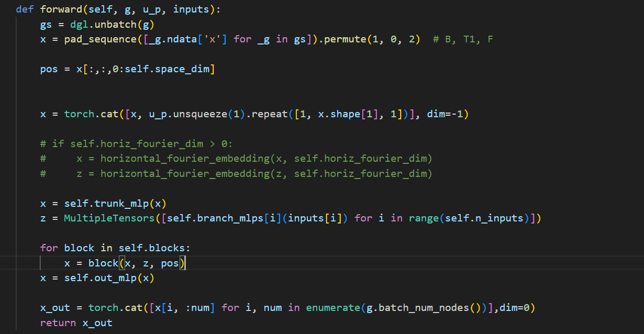Click the permute method name
This screenshot has height=334, width=644.
pos(346,39)
